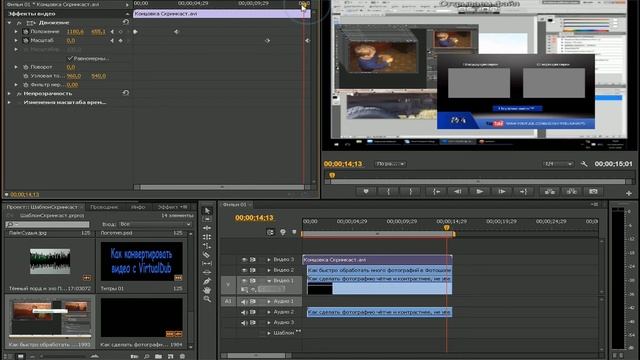Collapse the Движение (Motion) effect group
Screen dimensions: 640x360
[x=9, y=23]
